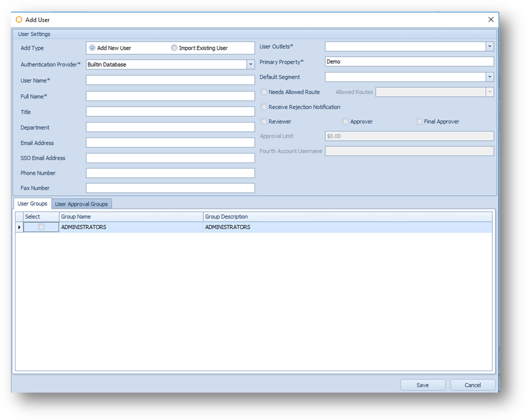Click the Cancel button
The height and width of the screenshot is (420, 527).
(472, 385)
